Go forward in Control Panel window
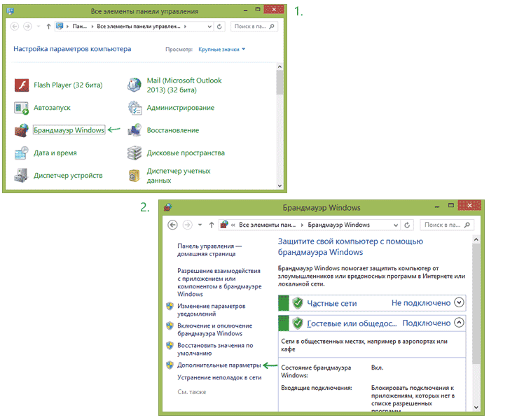This screenshot has width=510, height=420. click(27, 27)
